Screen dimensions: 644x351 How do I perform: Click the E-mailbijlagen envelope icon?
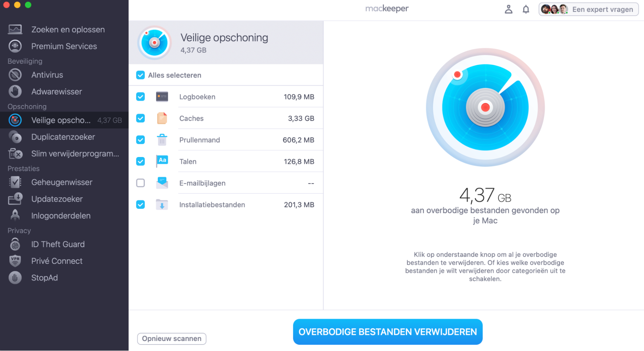162,183
